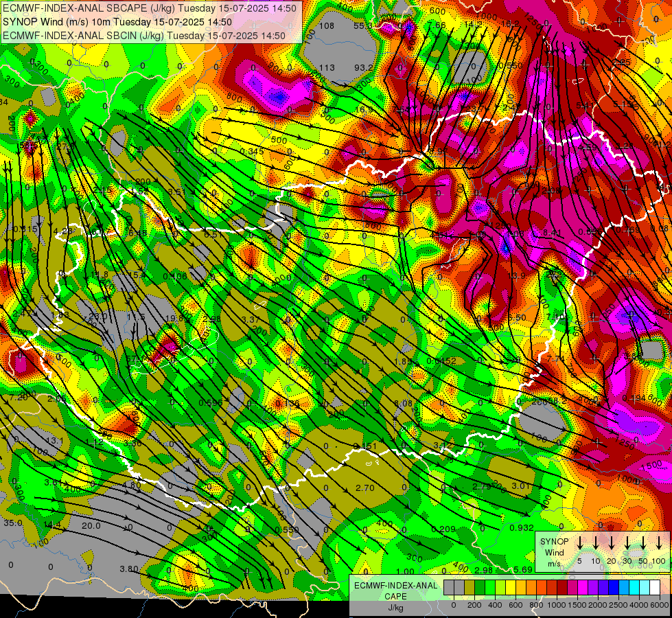
Task: Click the station value 7.66
Action: (x=437, y=25)
